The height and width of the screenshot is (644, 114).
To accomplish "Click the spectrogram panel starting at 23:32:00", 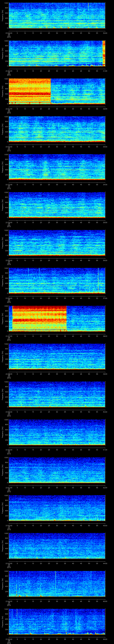I will (x=57, y=129).
